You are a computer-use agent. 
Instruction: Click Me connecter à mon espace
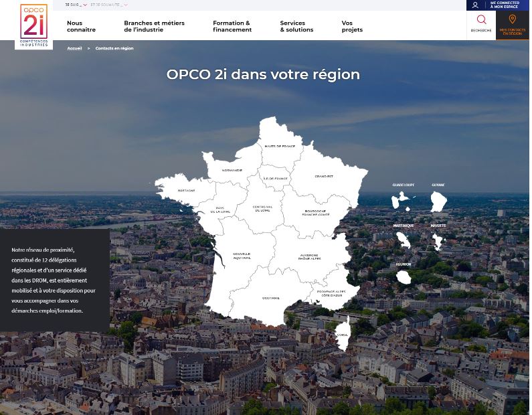(505, 5)
